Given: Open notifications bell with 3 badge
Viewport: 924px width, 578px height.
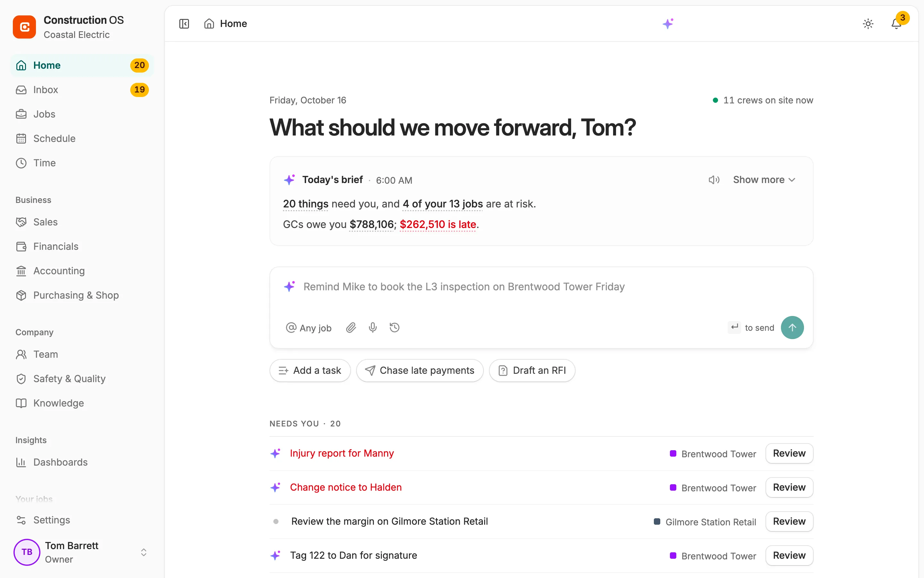Looking at the screenshot, I should [x=896, y=24].
